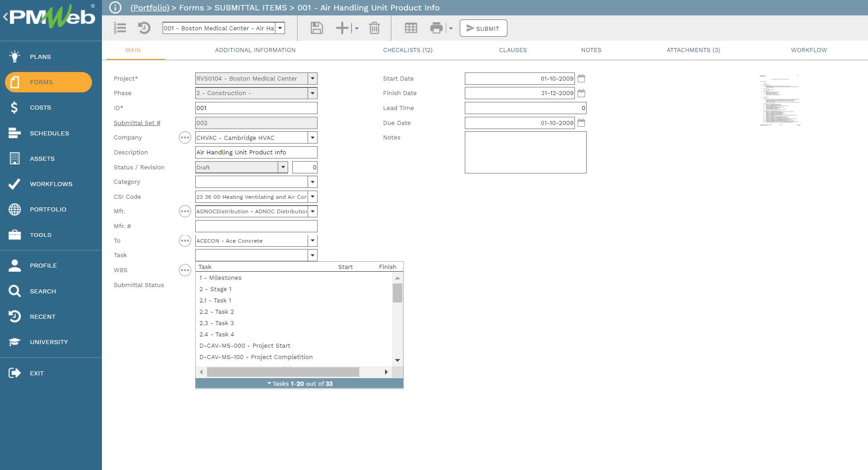Switch to Attachments (3) tab

(x=693, y=50)
